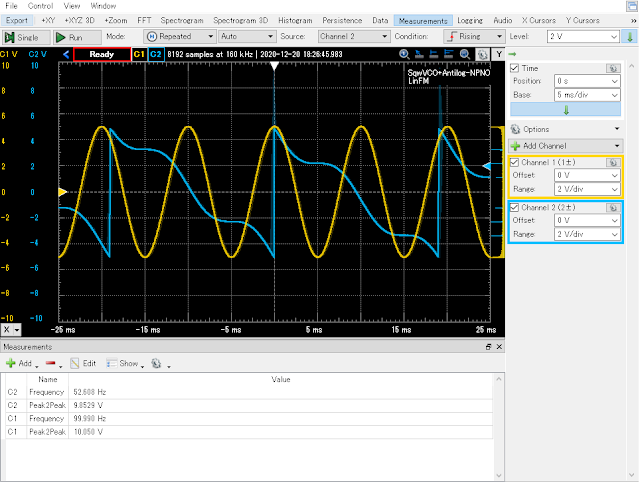Screen dimensions: 640x483
Task: Open the View menu
Action: (x=72, y=6)
